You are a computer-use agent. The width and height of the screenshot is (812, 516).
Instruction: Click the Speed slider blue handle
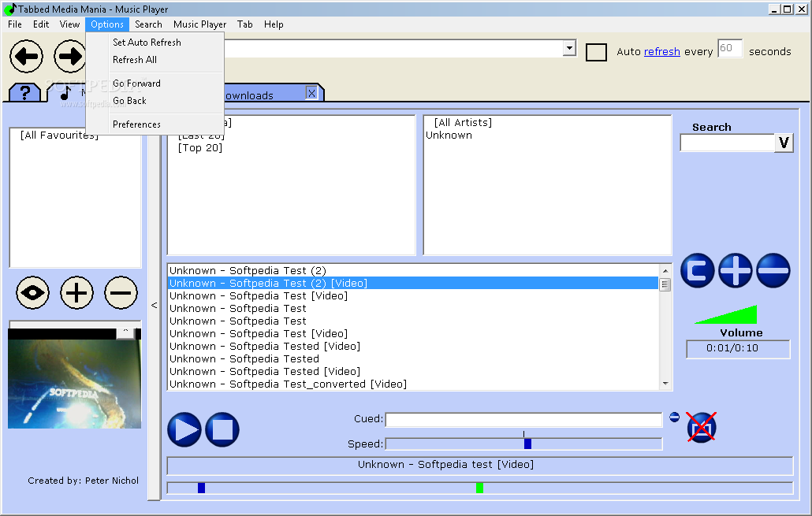tap(527, 444)
